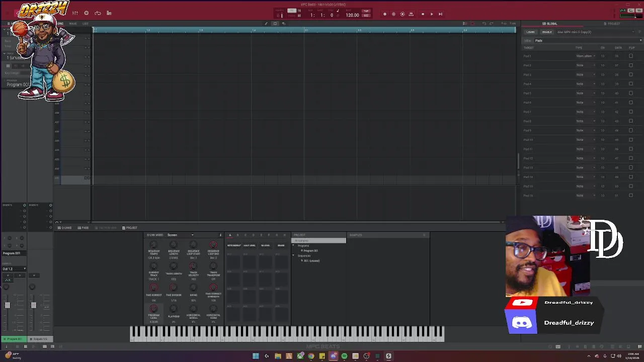This screenshot has height=362, width=644.
Task: Click the Record button in the transport
Action: (385, 14)
